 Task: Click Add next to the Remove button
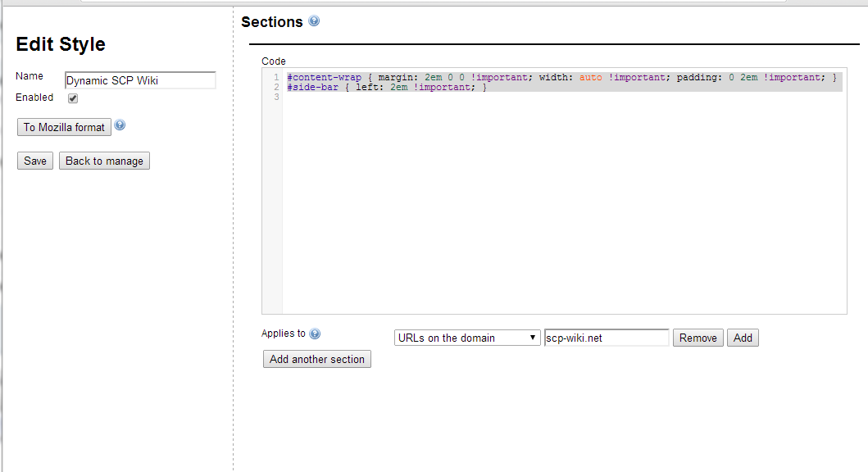tap(743, 338)
